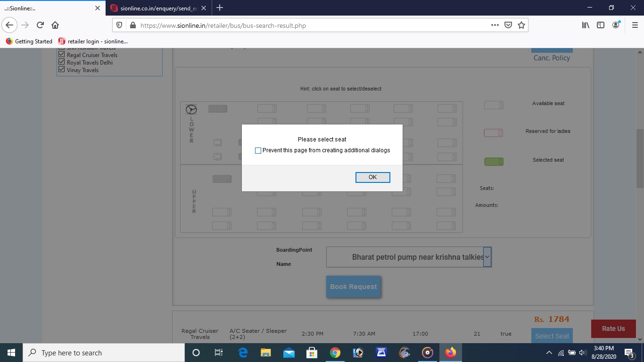Click the Book Request button
The image size is (644, 362).
click(353, 287)
